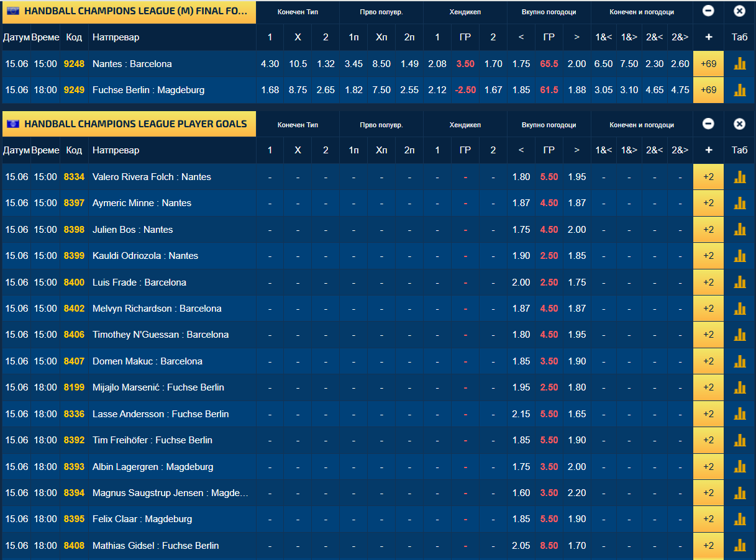Pick odds 2.65 for Magdeburg win
This screenshot has width=756, height=560.
[326, 90]
